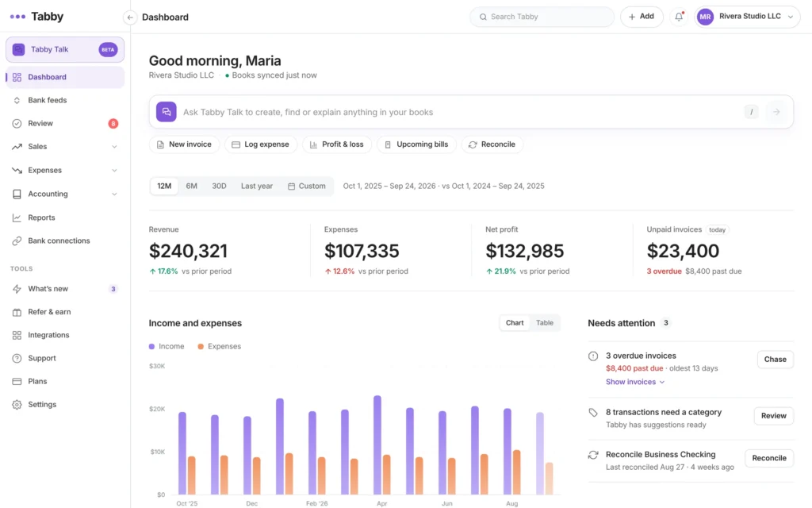The width and height of the screenshot is (812, 508).
Task: Click the New invoice quick action
Action: (184, 144)
